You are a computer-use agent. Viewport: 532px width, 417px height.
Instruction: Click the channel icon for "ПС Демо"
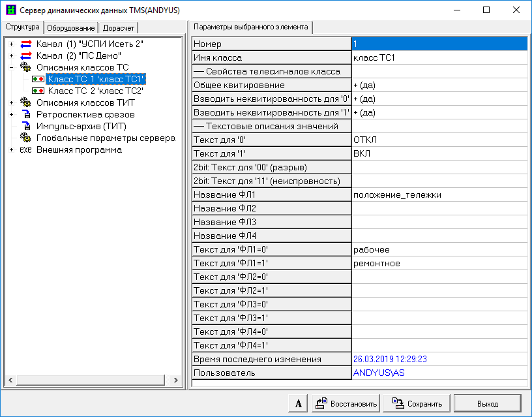[26, 55]
